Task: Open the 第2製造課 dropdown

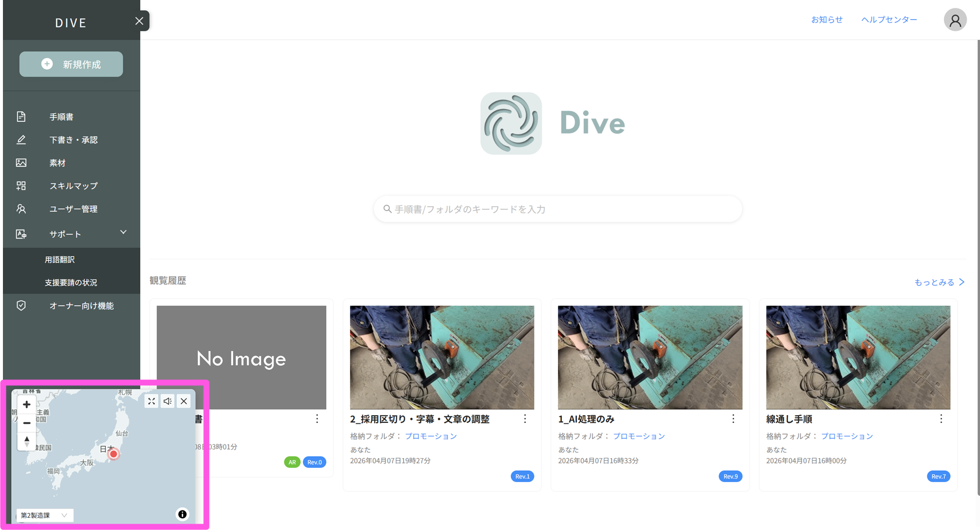Action: coord(44,515)
